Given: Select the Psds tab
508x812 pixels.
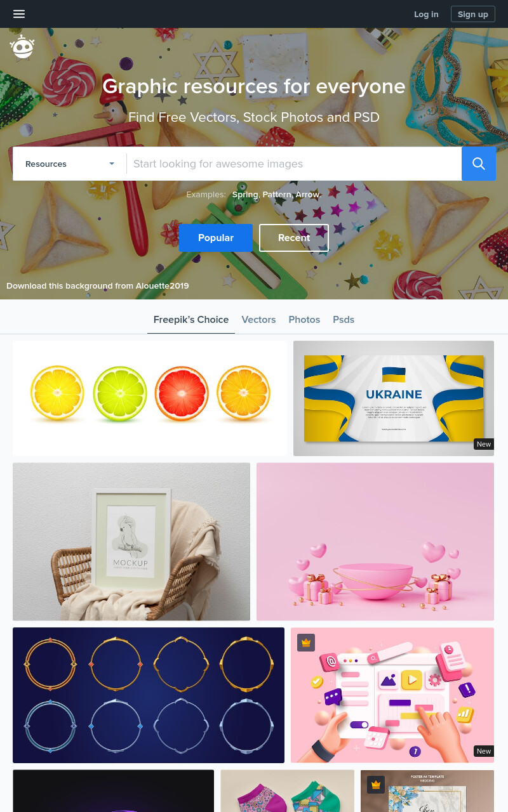Looking at the screenshot, I should click(x=344, y=320).
